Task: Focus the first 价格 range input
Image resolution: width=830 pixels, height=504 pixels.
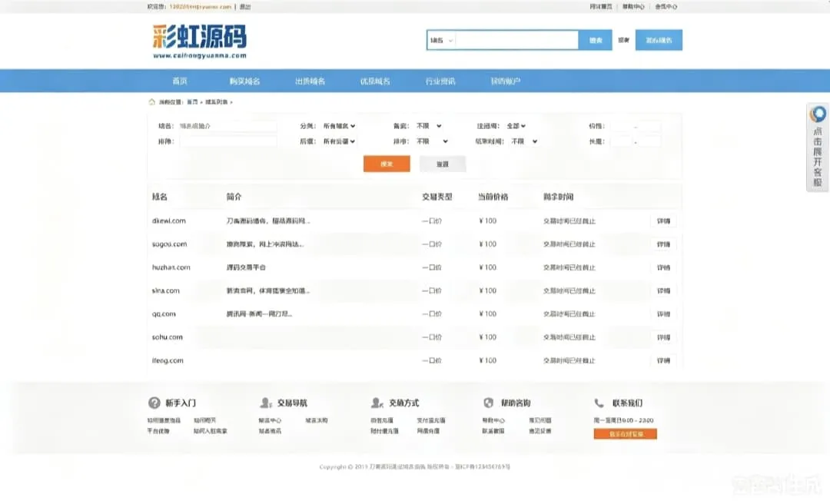Action: [x=622, y=126]
